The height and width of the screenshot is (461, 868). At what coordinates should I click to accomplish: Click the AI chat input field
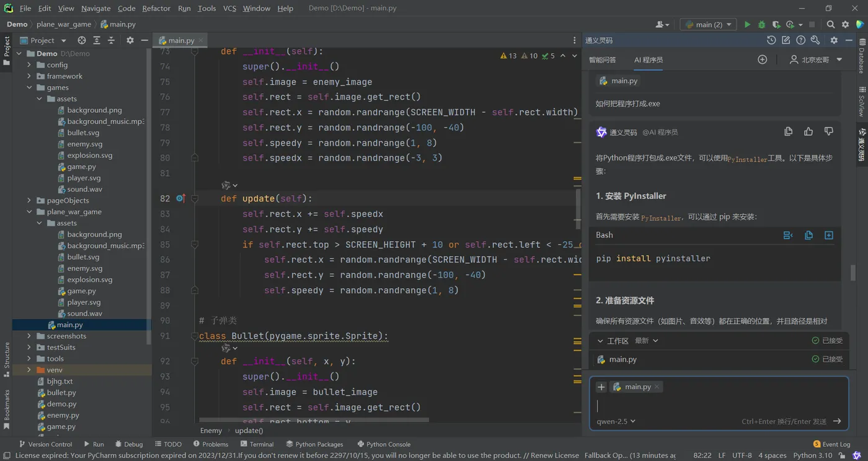click(x=713, y=406)
